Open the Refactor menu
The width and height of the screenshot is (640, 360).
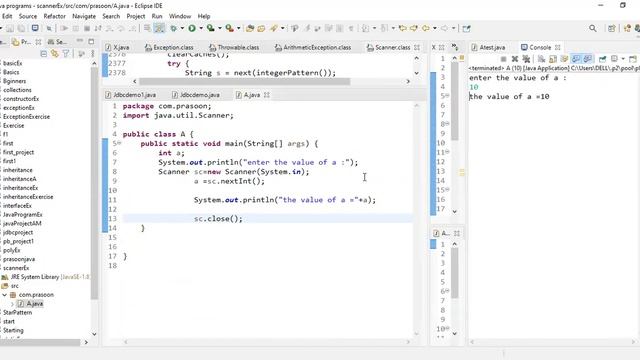(x=55, y=16)
